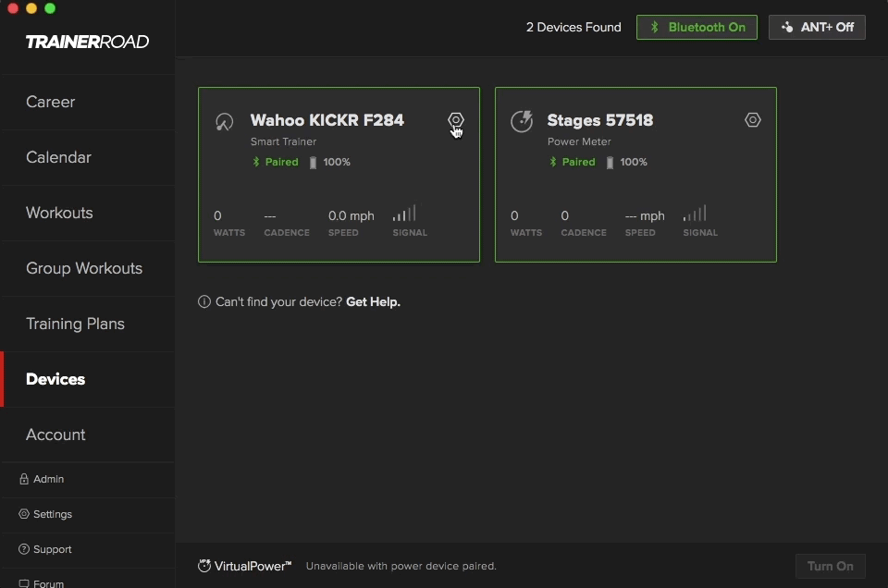This screenshot has height=588, width=888.
Task: Select the Stages 57518 device name
Action: coord(600,120)
